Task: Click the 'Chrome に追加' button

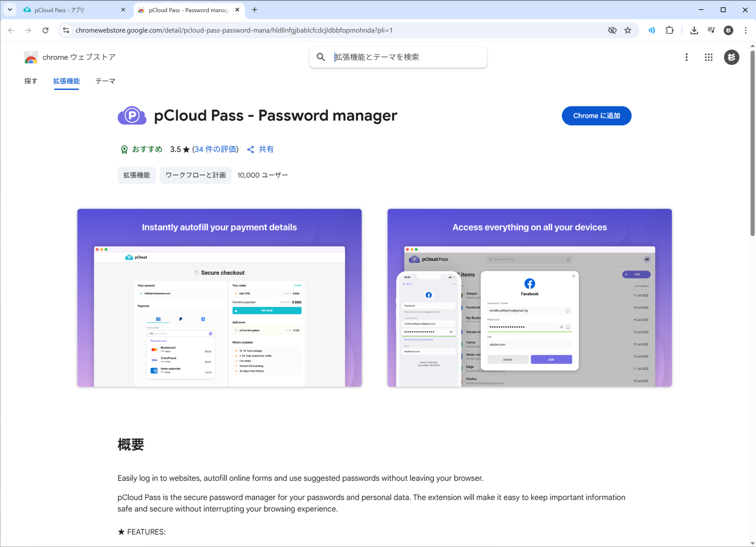Action: (596, 116)
